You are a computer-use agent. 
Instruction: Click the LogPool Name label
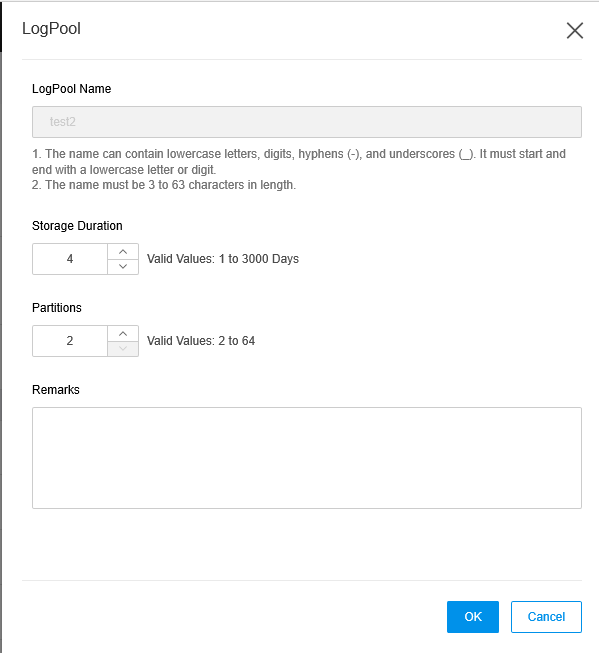click(x=72, y=89)
